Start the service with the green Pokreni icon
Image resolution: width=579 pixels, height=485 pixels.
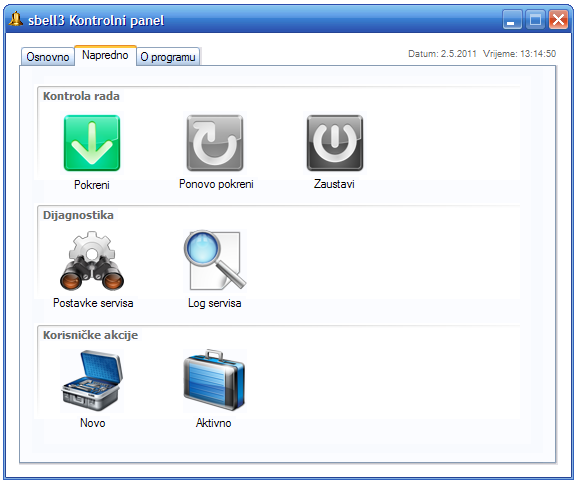click(x=92, y=143)
